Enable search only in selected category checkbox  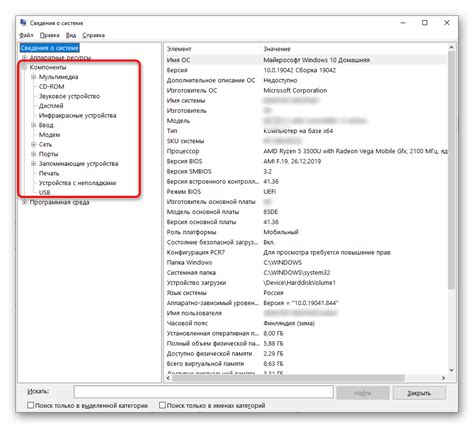point(31,405)
